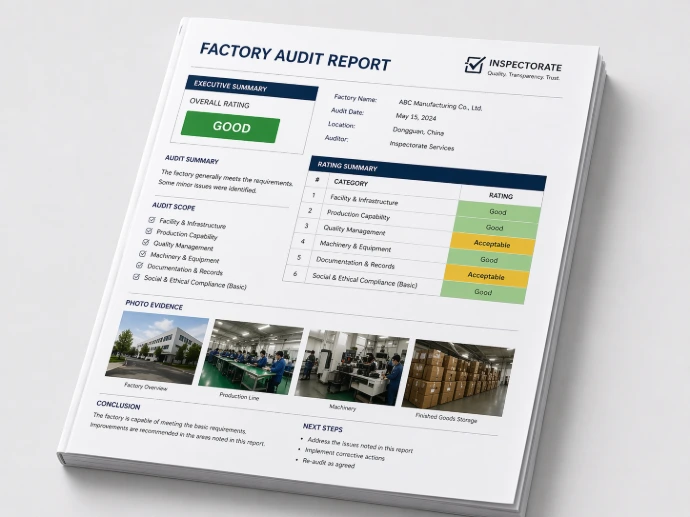This screenshot has width=690, height=517.
Task: Select the Executive Summary header bar
Action: [x=251, y=87]
